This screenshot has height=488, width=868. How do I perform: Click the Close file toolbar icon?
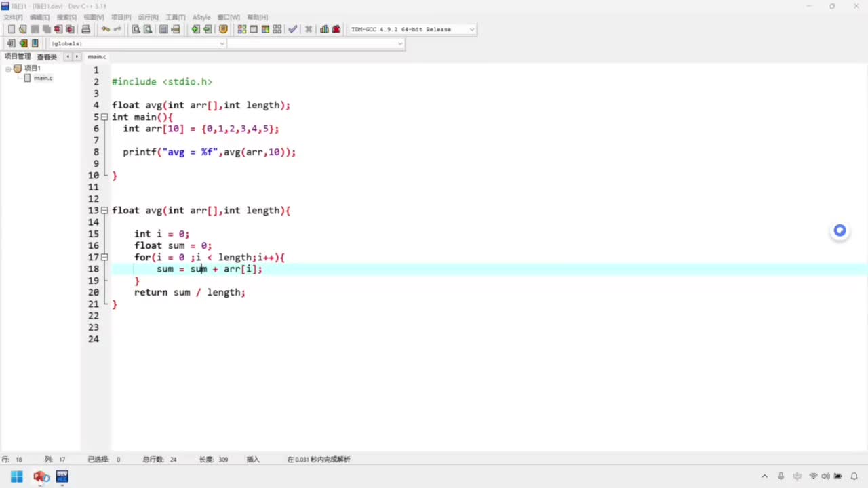coord(58,29)
